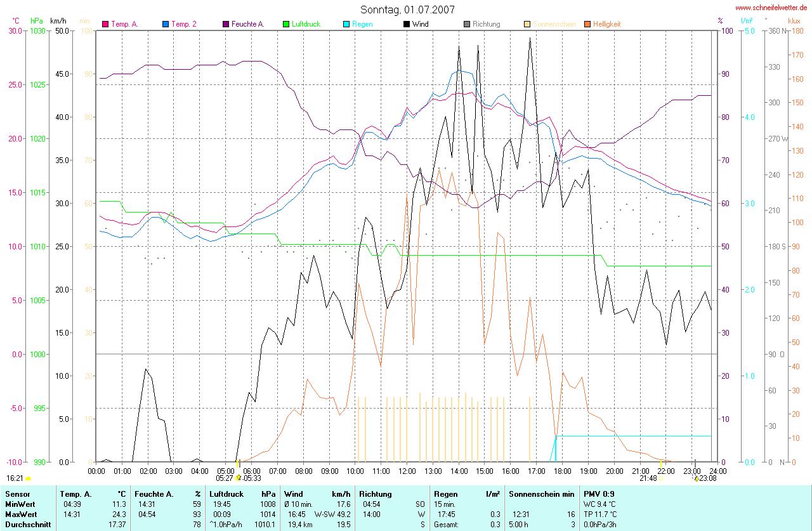812x531 pixels.
Task: Click the moon icon beside 23:08
Action: [696, 478]
